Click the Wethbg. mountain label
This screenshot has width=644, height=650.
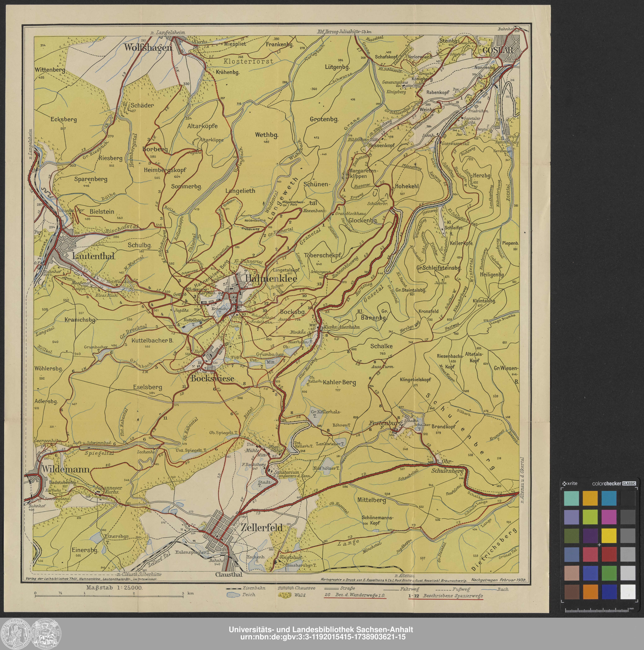[x=267, y=135]
